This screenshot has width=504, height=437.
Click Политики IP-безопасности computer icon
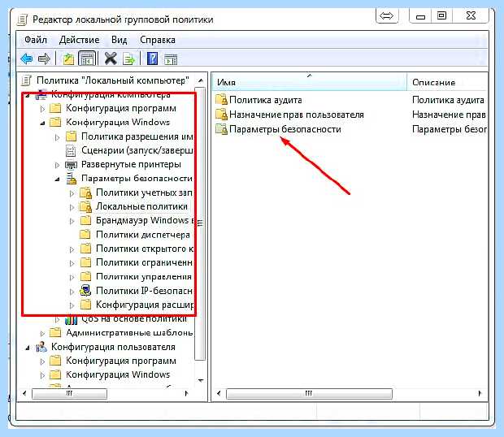(x=86, y=290)
